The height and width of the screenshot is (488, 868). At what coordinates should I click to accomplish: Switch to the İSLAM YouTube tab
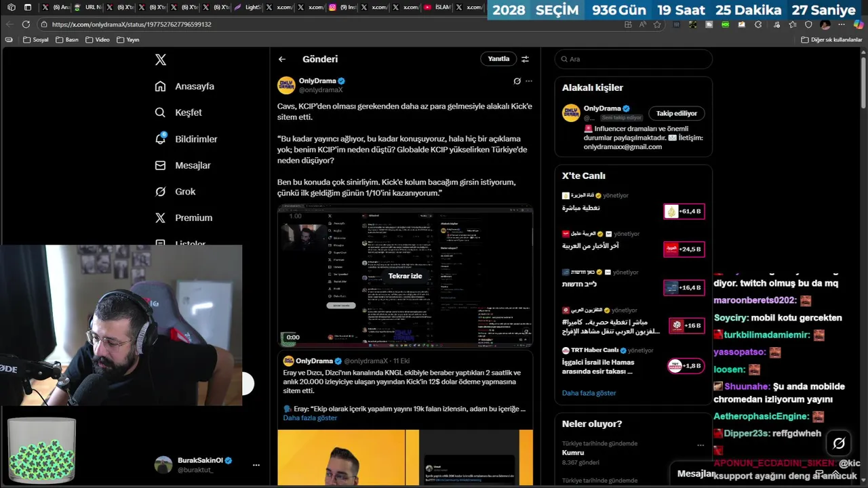tap(437, 7)
